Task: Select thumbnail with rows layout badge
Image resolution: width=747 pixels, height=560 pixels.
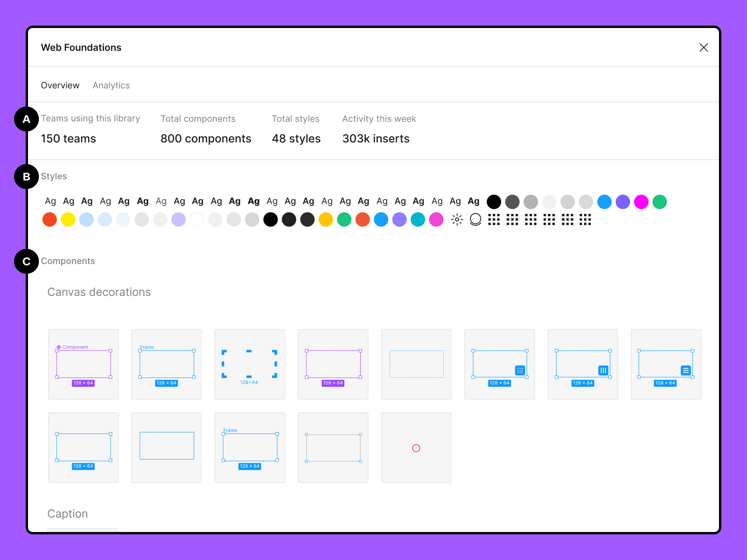Action: (x=666, y=364)
